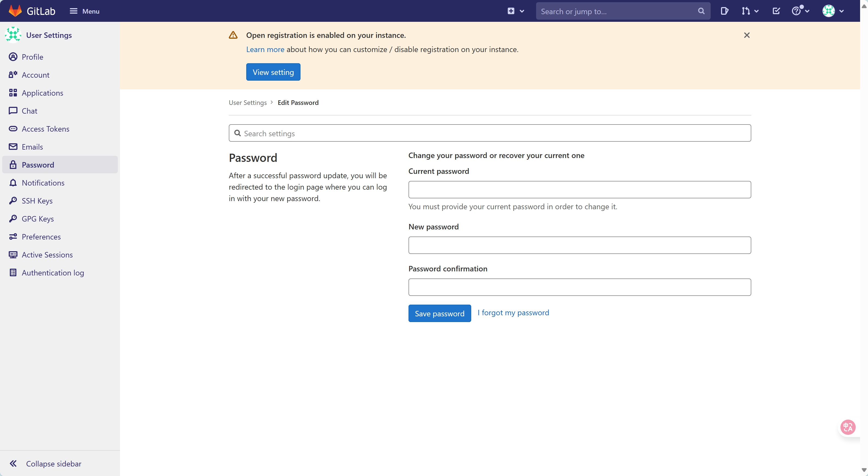Click I forgot my password link
Image resolution: width=868 pixels, height=476 pixels.
(513, 313)
